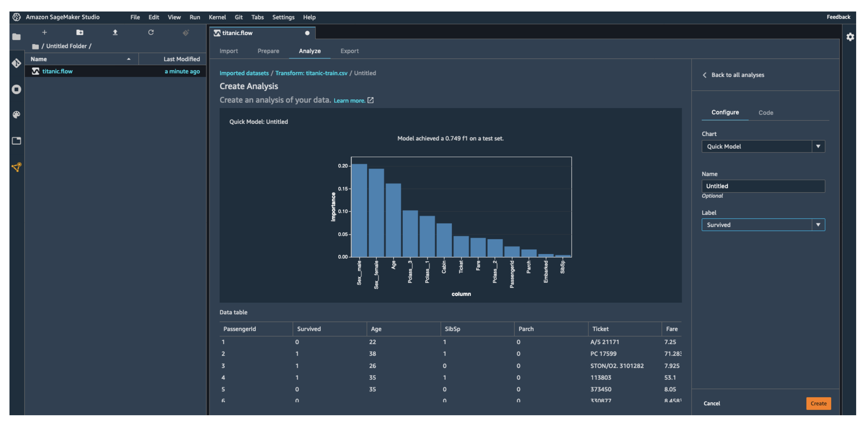Click the analysis Name input field

(763, 186)
